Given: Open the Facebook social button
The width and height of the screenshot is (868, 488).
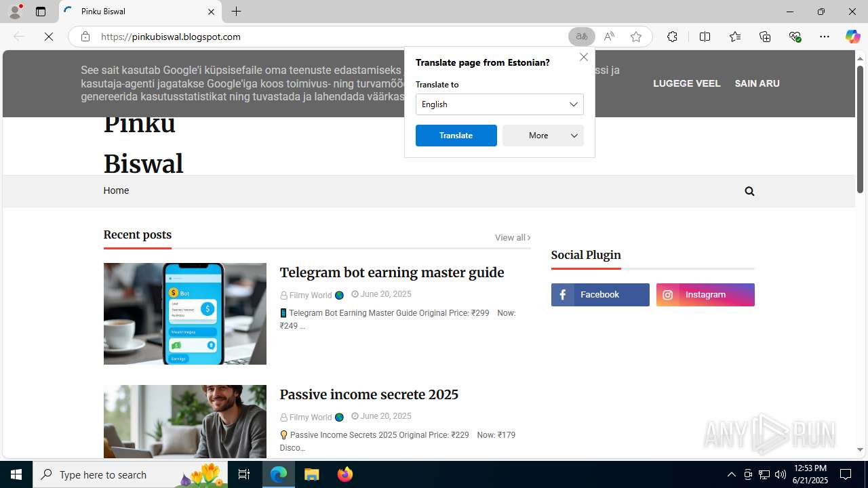Looking at the screenshot, I should click(600, 295).
